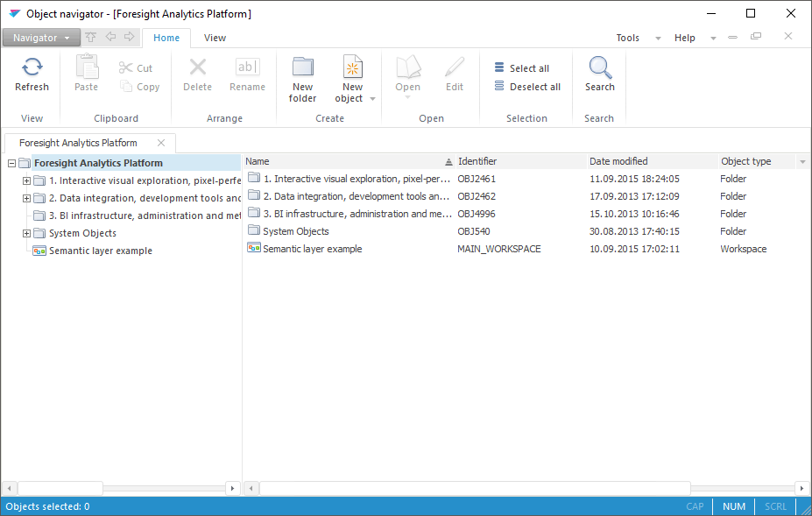The width and height of the screenshot is (812, 516).
Task: Open the Tools menu
Action: click(628, 38)
